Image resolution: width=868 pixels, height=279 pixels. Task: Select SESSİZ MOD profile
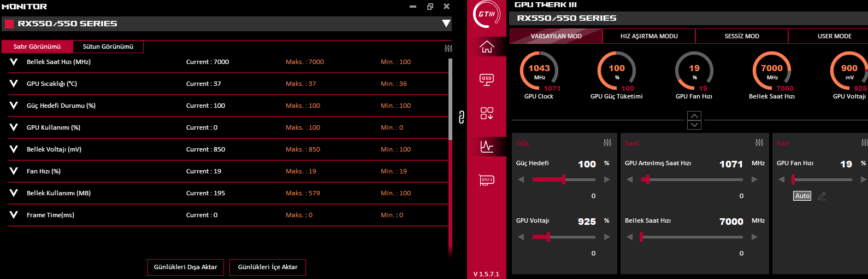click(x=742, y=36)
